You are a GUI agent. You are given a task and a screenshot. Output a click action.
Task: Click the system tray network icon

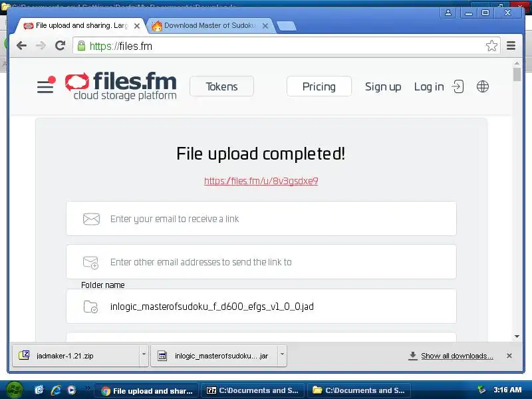click(x=481, y=390)
